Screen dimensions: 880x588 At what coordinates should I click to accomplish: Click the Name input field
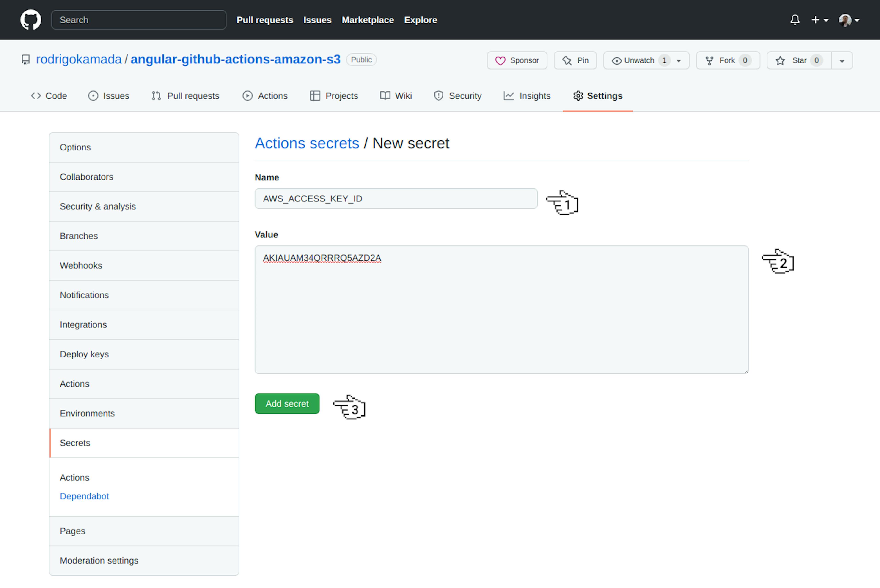click(x=396, y=198)
